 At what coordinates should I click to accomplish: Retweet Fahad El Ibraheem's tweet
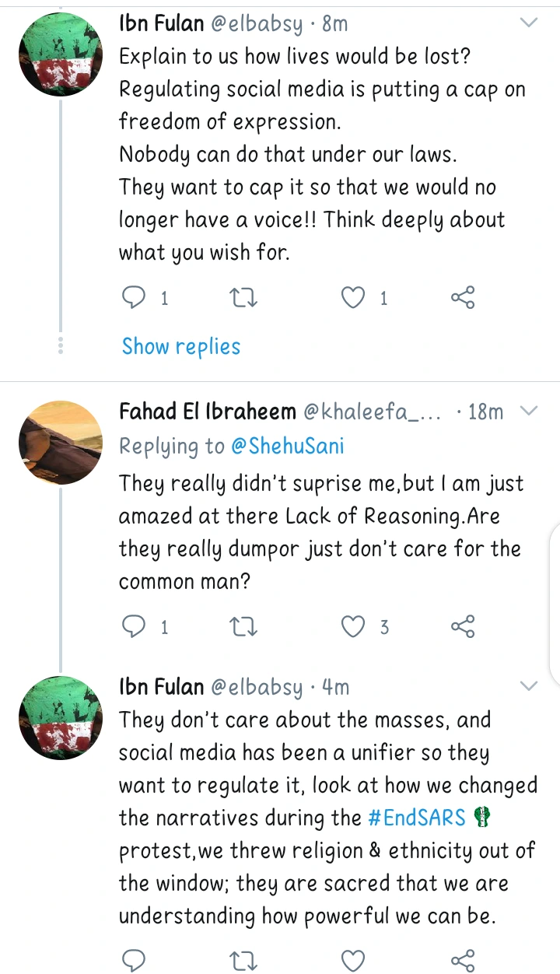[x=244, y=626]
